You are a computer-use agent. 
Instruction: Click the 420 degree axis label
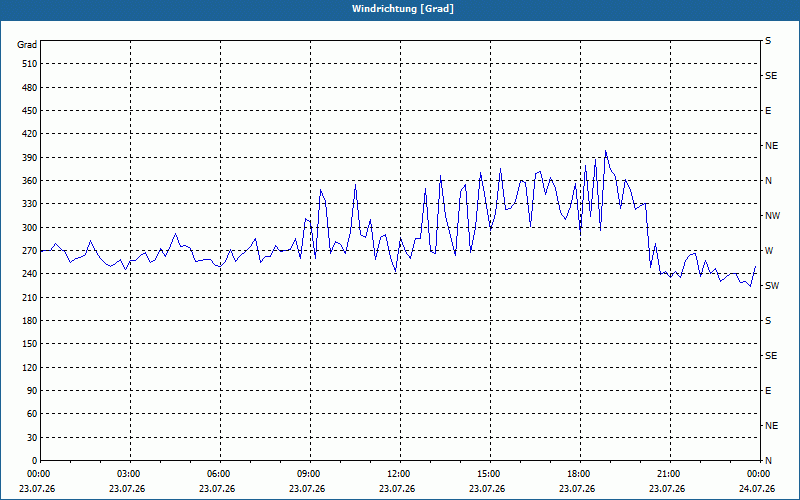point(30,134)
